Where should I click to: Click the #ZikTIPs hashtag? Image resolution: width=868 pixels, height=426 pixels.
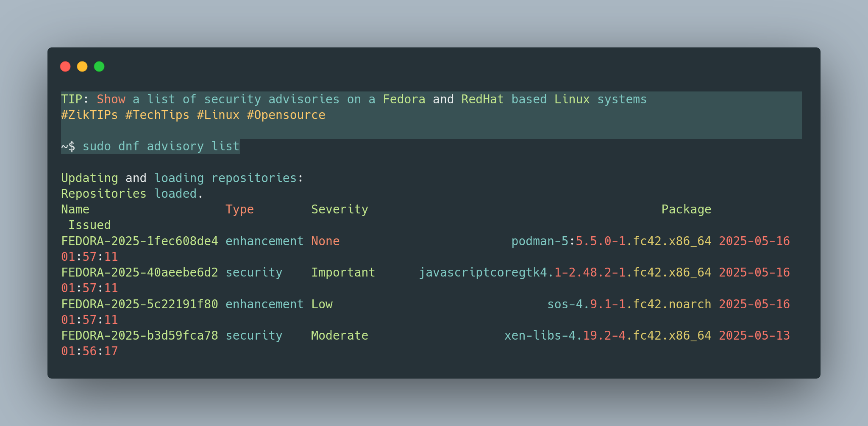pos(89,115)
